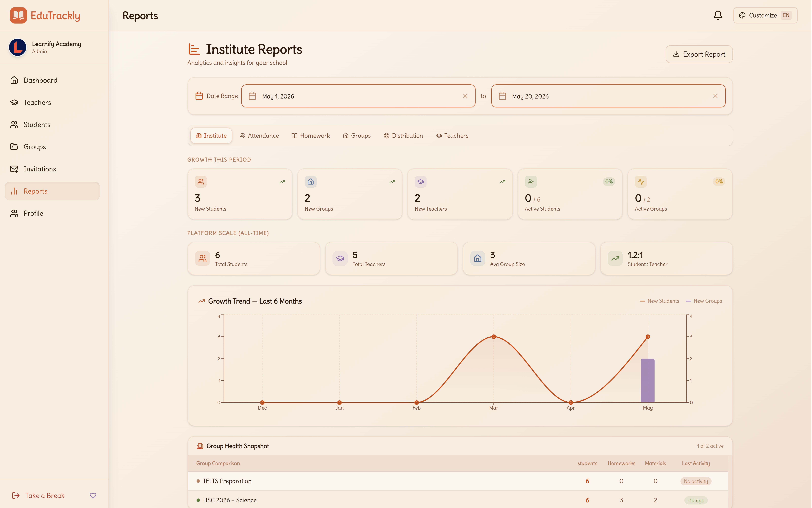Switch language via EN badge
This screenshot has width=812, height=508.
[x=786, y=15]
